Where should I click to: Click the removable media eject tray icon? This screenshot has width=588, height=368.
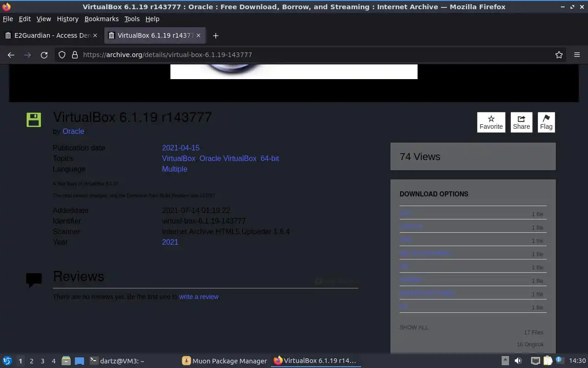[505, 361]
